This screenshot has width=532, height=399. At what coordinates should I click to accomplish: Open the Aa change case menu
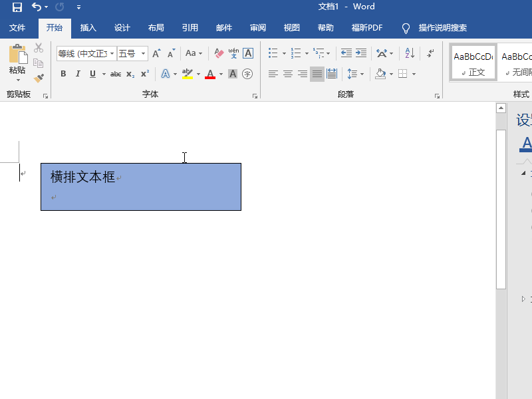click(x=194, y=53)
